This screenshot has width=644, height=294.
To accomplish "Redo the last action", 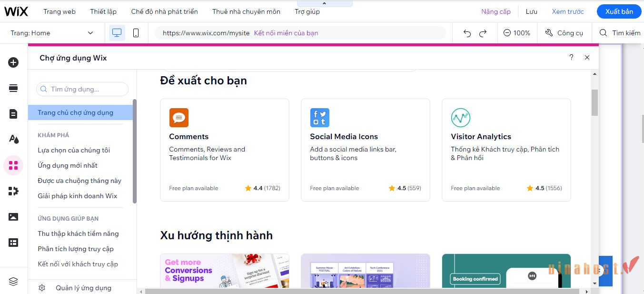I will (x=483, y=33).
